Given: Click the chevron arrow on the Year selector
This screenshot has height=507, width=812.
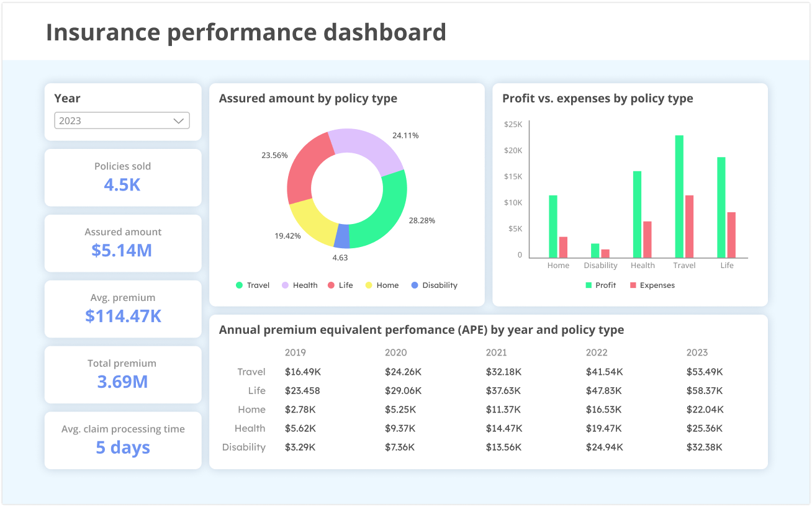Looking at the screenshot, I should click(179, 120).
